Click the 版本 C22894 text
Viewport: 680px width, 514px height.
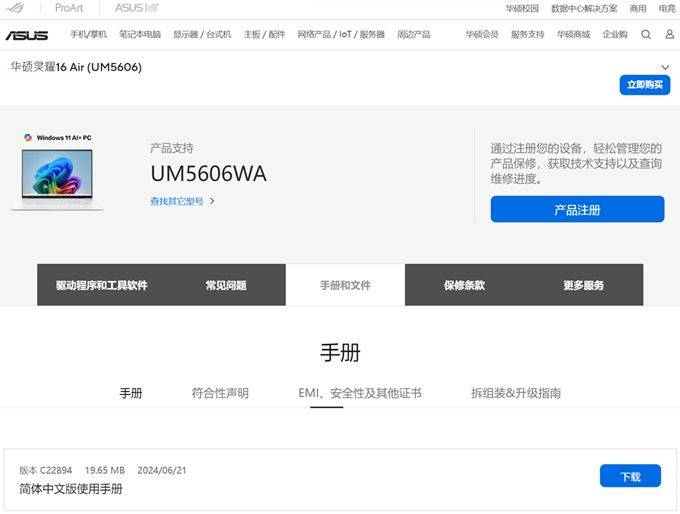[46, 470]
